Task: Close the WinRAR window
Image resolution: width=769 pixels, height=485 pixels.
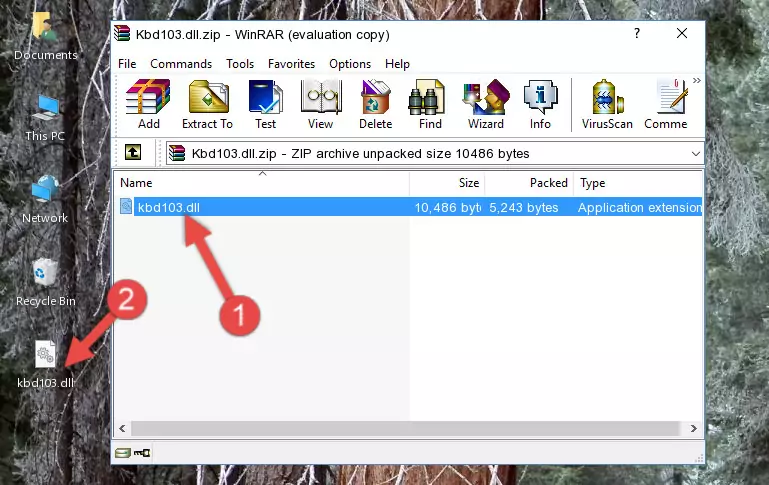Action: click(x=682, y=33)
